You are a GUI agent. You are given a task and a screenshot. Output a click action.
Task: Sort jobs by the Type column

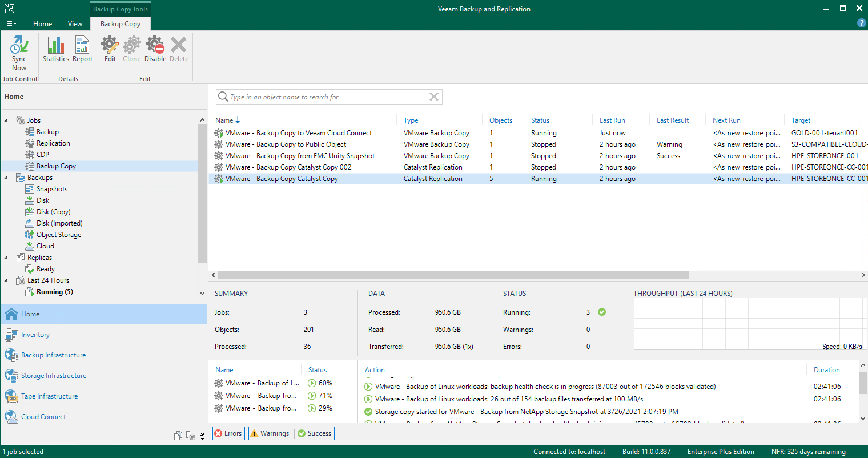tap(411, 120)
